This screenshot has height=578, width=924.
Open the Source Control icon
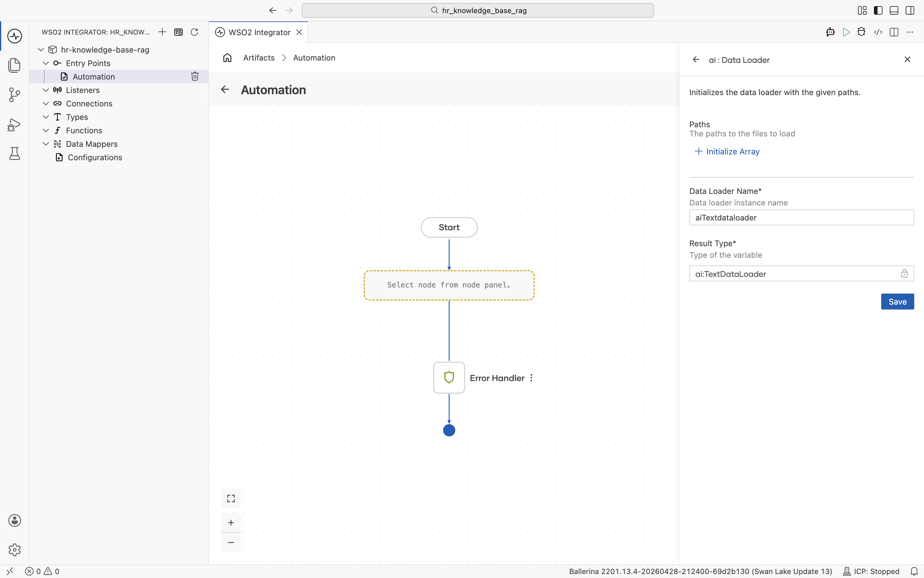pyautogui.click(x=14, y=95)
